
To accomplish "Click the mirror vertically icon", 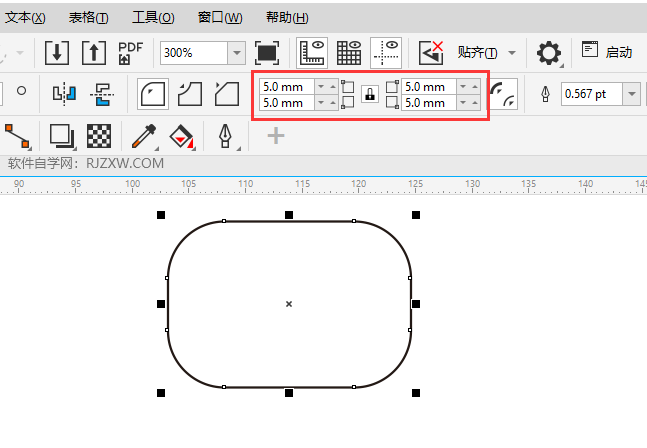I will pos(102,94).
